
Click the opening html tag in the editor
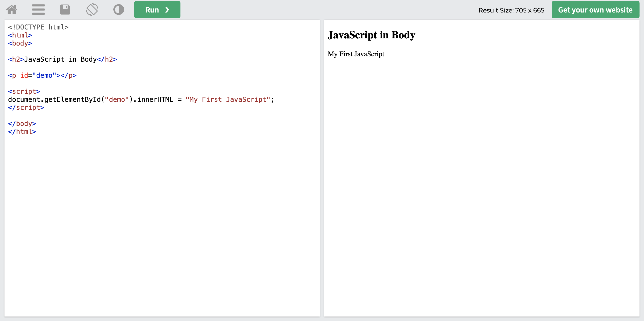(x=20, y=35)
